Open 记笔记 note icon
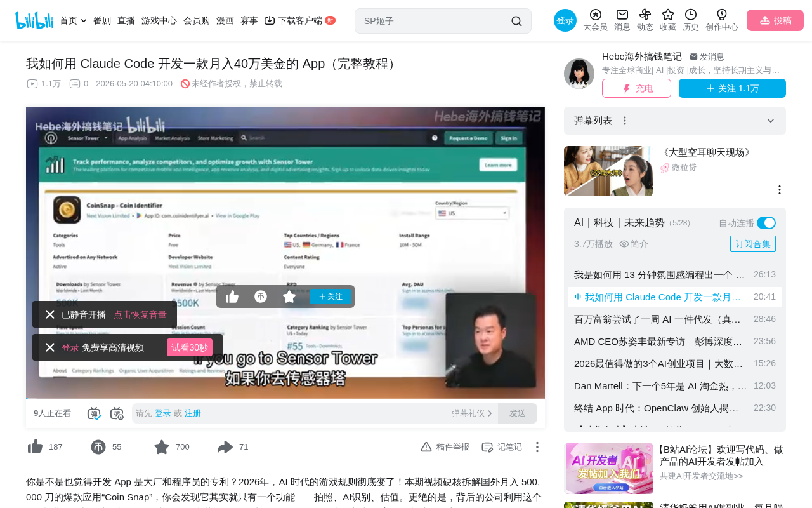The image size is (812, 508). point(487,447)
